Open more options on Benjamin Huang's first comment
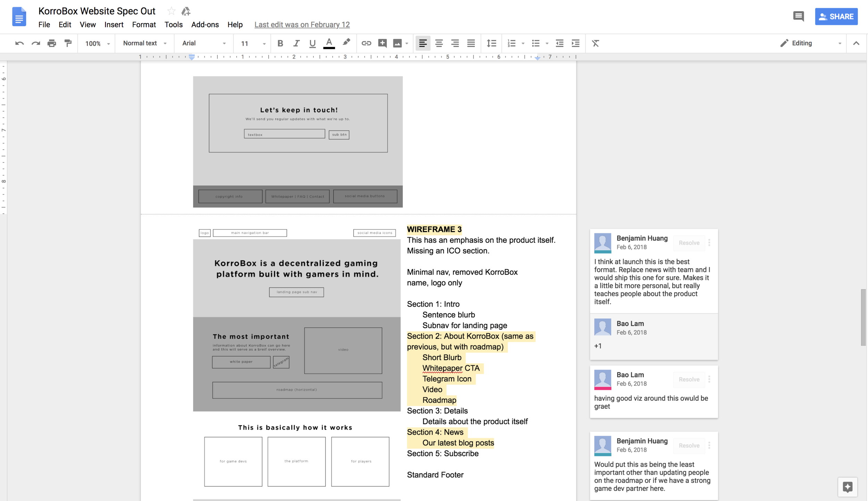This screenshot has width=868, height=501. click(709, 242)
